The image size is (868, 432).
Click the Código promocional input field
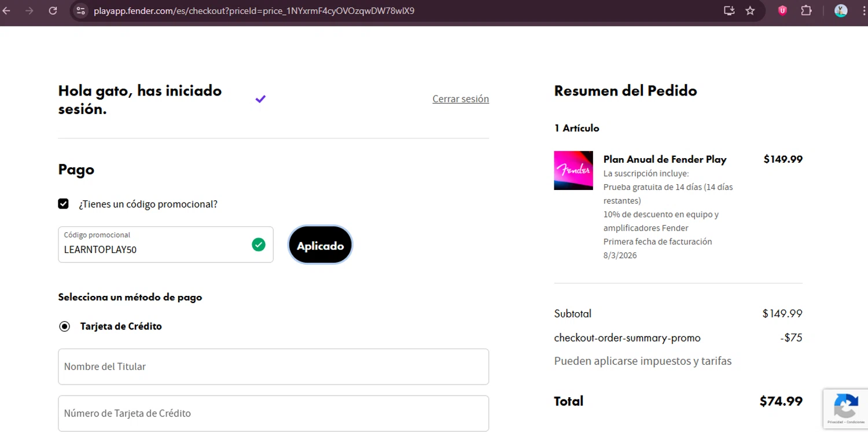165,244
